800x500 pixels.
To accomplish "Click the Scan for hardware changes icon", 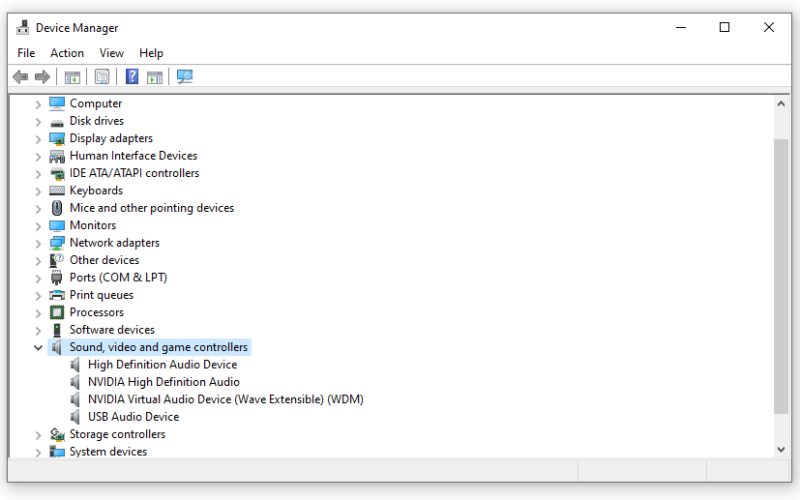I will [x=185, y=77].
